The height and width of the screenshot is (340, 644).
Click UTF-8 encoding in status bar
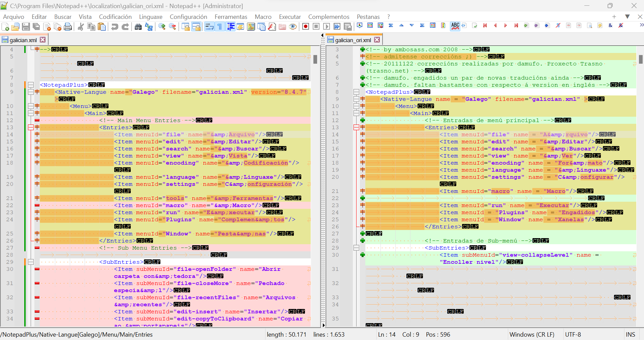click(x=573, y=335)
